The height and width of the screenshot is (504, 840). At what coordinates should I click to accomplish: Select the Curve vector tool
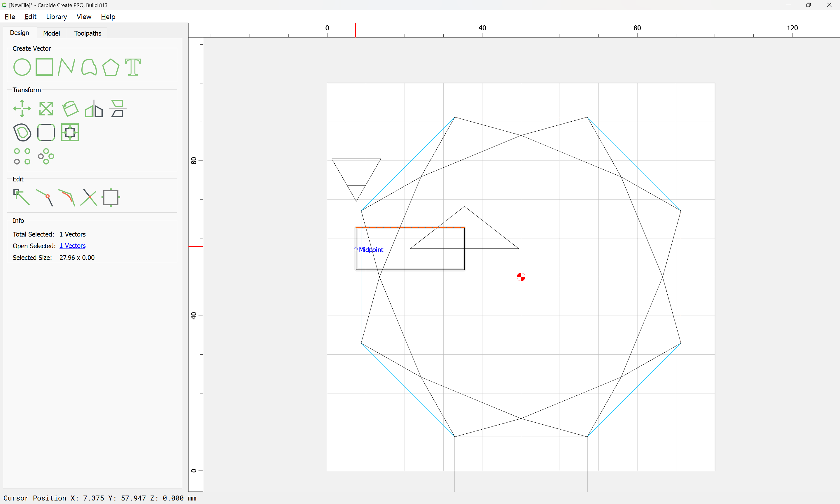[89, 67]
